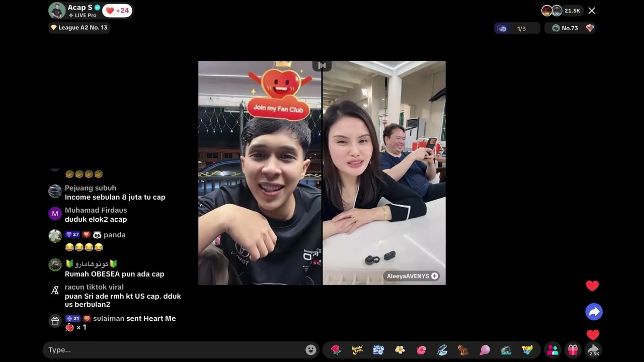Image resolution: width=644 pixels, height=362 pixels.
Task: Show the 21.5K viewer list
Action: tap(573, 11)
